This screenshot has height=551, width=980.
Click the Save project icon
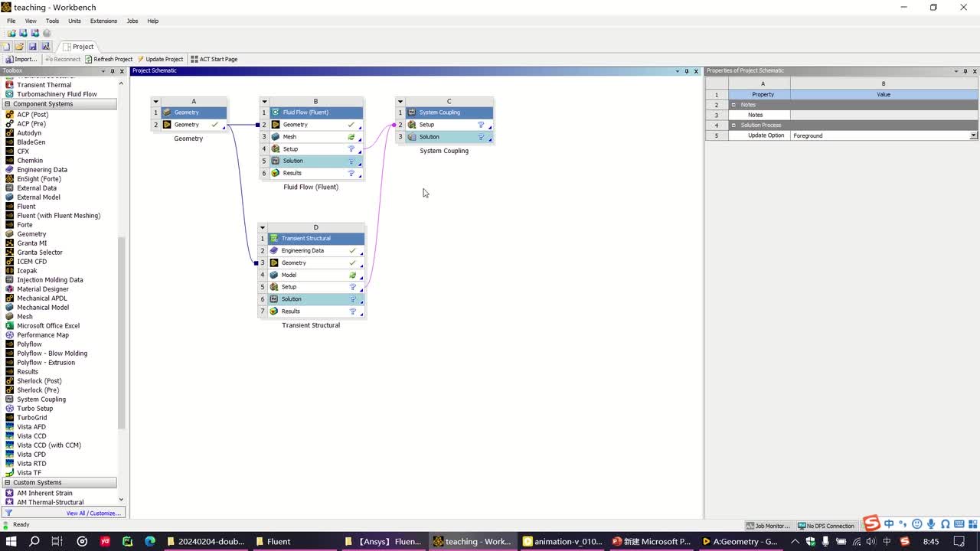point(32,47)
